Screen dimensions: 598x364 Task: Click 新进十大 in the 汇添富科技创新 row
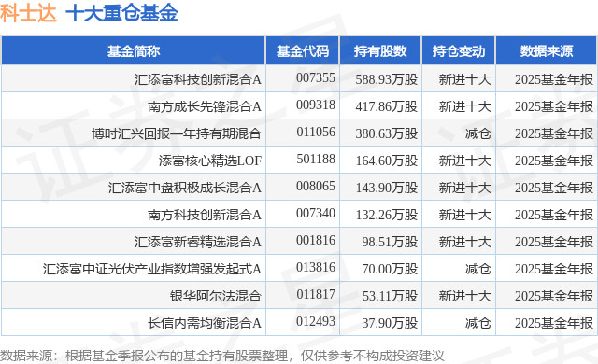pos(465,79)
